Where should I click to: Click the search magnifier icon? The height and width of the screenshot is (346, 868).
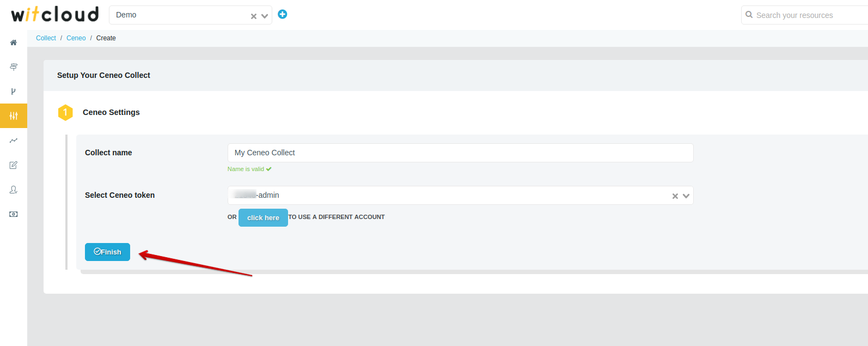pyautogui.click(x=749, y=15)
